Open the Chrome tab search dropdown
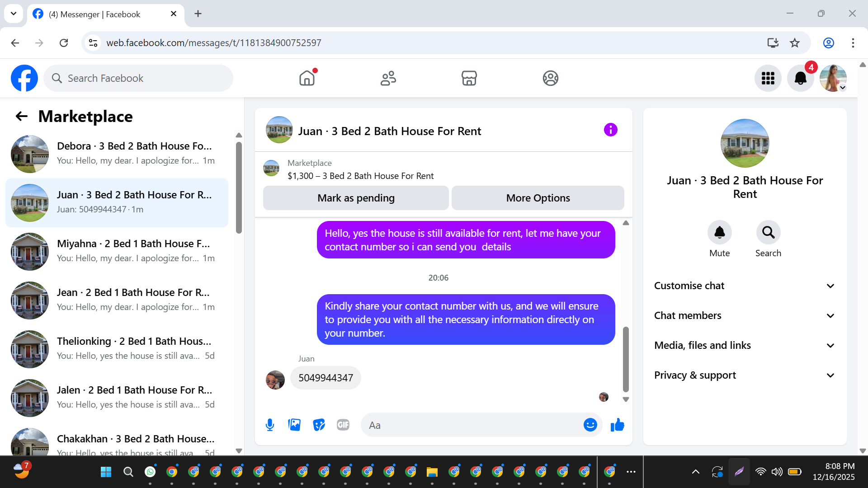The height and width of the screenshot is (488, 868). pos(14,14)
